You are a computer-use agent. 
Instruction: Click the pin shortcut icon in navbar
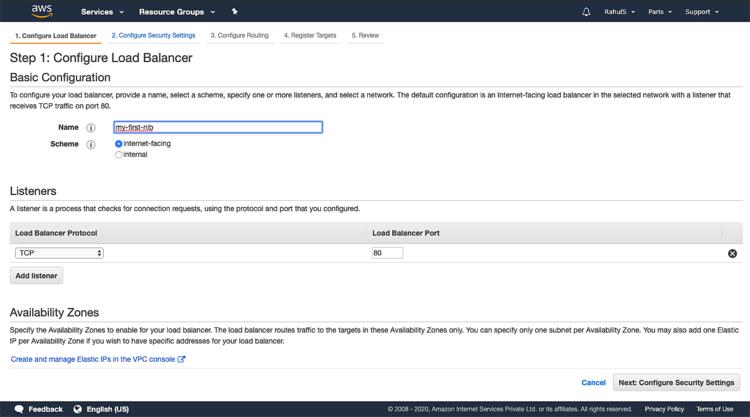(x=234, y=12)
